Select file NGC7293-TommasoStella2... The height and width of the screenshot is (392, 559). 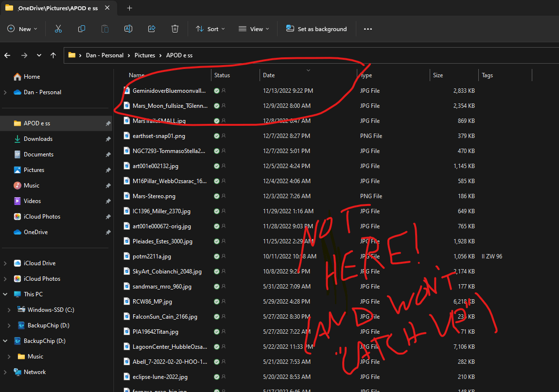[169, 151]
